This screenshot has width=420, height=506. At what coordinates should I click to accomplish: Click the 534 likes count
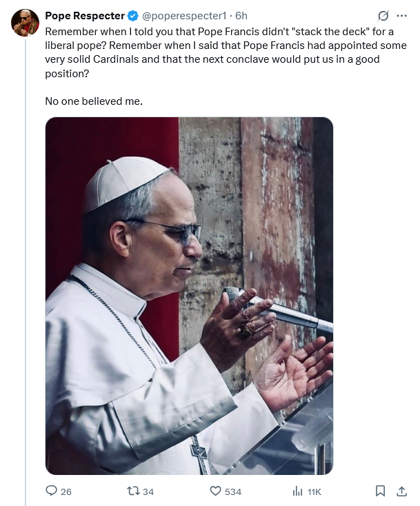tap(233, 492)
